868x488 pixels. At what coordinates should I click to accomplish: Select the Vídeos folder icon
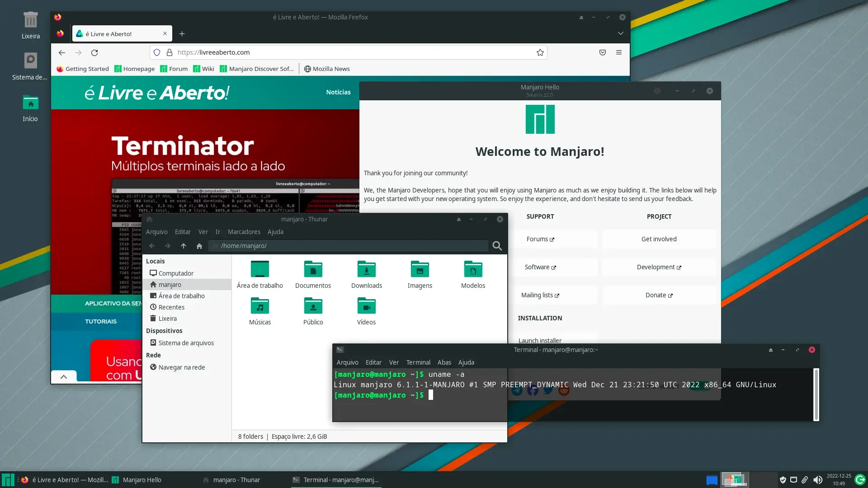(366, 311)
